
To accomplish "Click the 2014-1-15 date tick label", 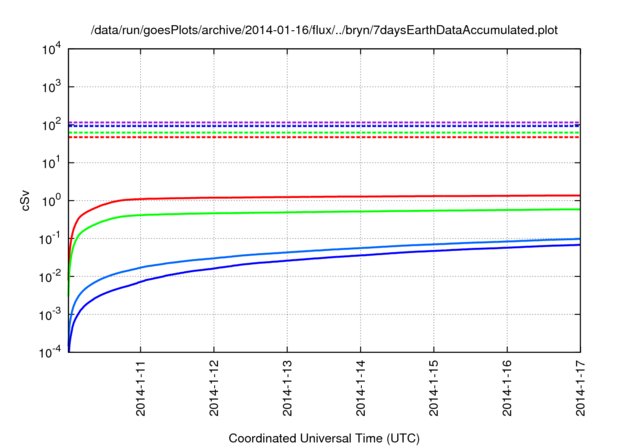I will [x=433, y=388].
